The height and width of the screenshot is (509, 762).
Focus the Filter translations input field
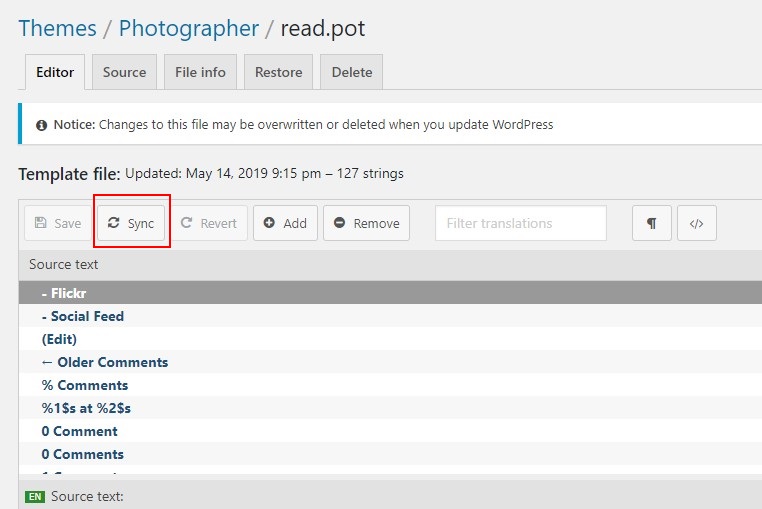pyautogui.click(x=521, y=223)
